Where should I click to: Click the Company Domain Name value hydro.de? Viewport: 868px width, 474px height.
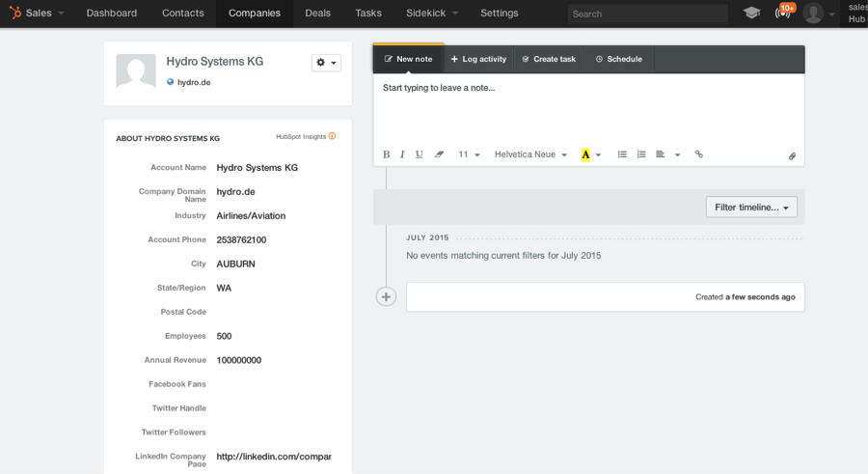[x=236, y=192]
